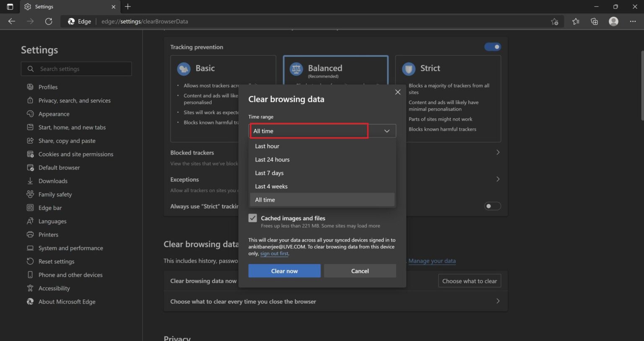Click the Clear now button
Viewport: 644px width, 341px height.
pyautogui.click(x=284, y=271)
